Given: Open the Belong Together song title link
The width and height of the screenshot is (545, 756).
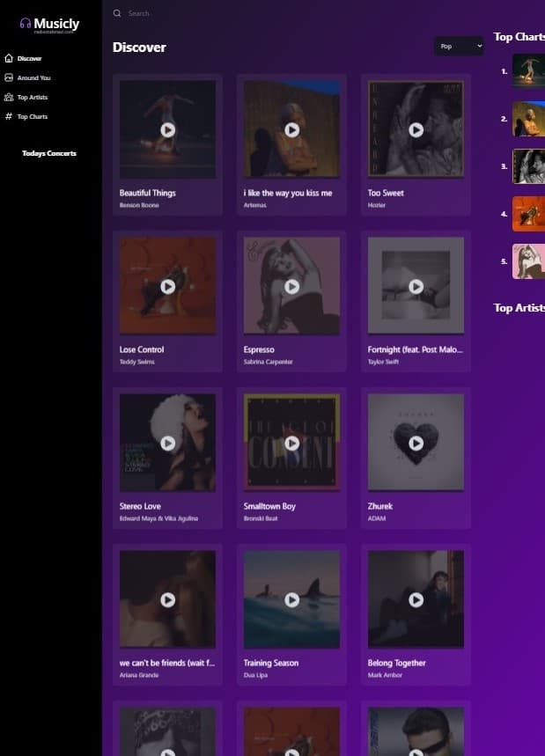Looking at the screenshot, I should 396,663.
